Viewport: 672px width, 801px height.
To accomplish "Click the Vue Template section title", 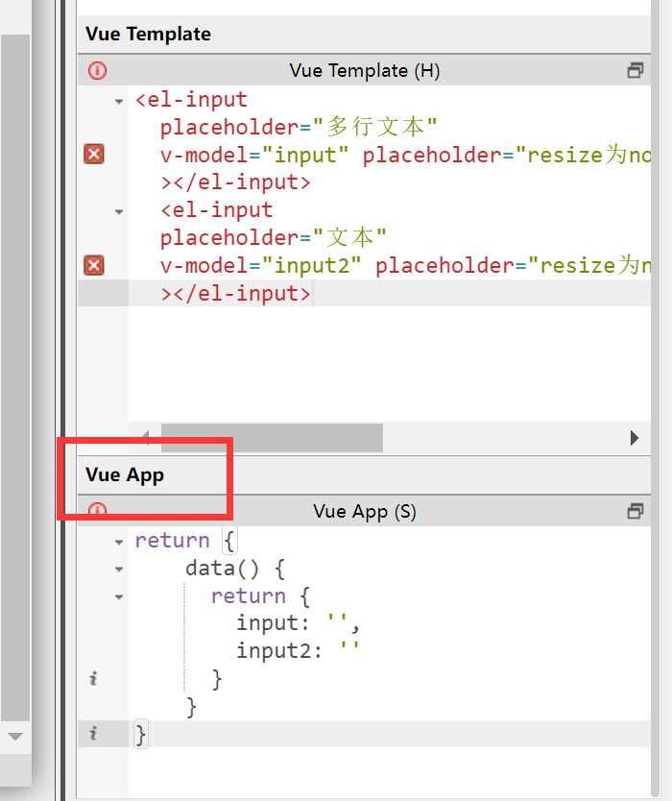I will coord(148,34).
